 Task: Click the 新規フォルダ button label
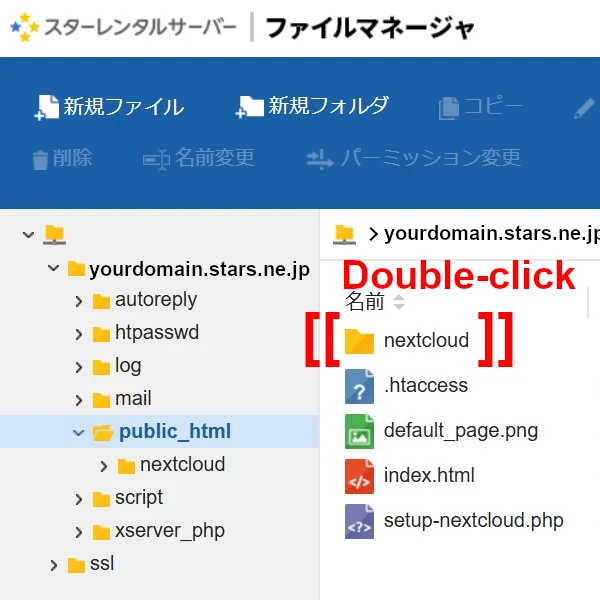point(328,106)
